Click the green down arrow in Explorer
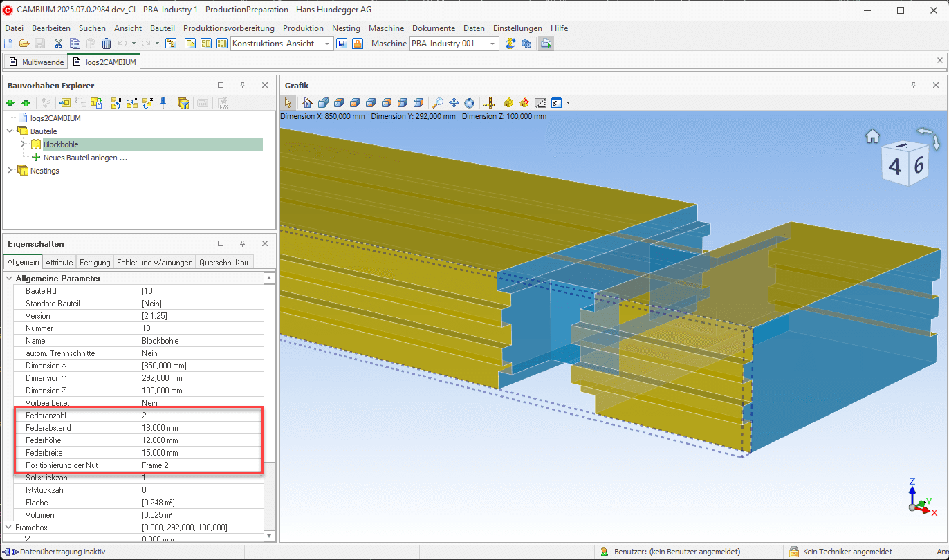Image resolution: width=949 pixels, height=560 pixels. (x=10, y=103)
